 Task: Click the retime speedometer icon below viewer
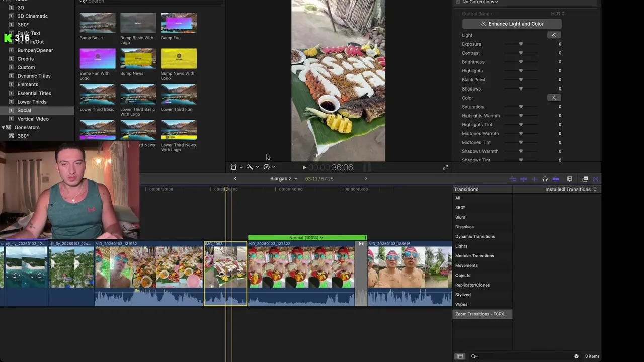click(x=267, y=167)
